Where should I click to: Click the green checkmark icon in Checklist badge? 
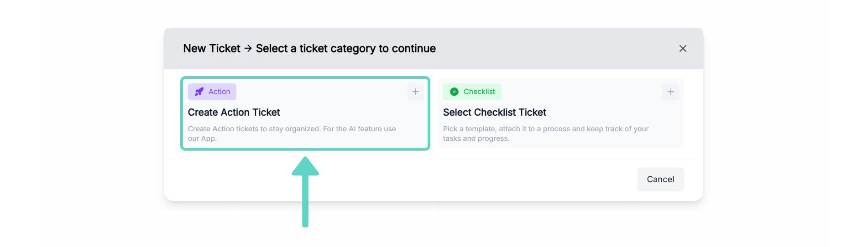coord(454,92)
